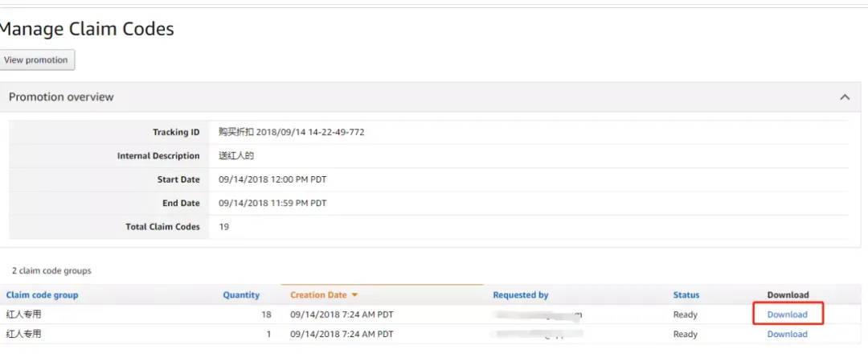This screenshot has height=354, width=868.
Task: Select the Tracking ID value text
Action: click(291, 133)
